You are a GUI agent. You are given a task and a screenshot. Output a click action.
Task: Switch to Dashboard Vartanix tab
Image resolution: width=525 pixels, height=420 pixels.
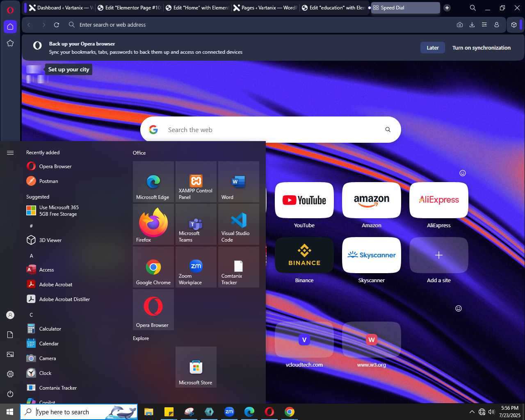[x=61, y=7]
